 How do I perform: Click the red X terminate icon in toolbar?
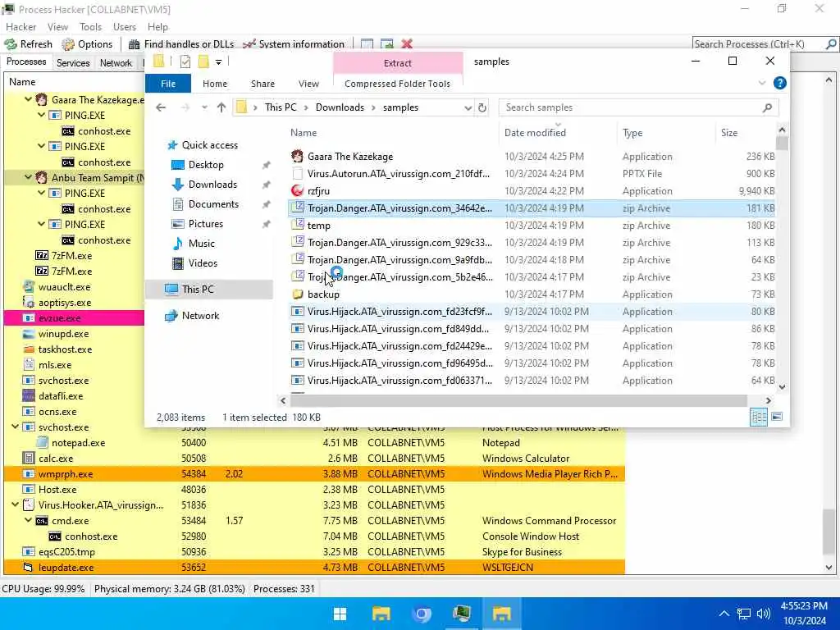coord(407,44)
